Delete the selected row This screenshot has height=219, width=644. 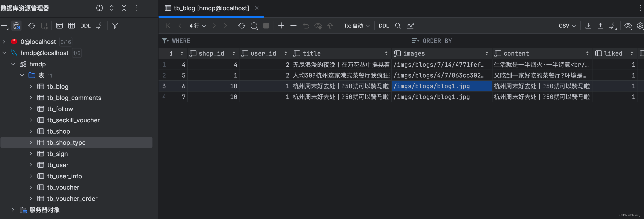[x=293, y=25]
